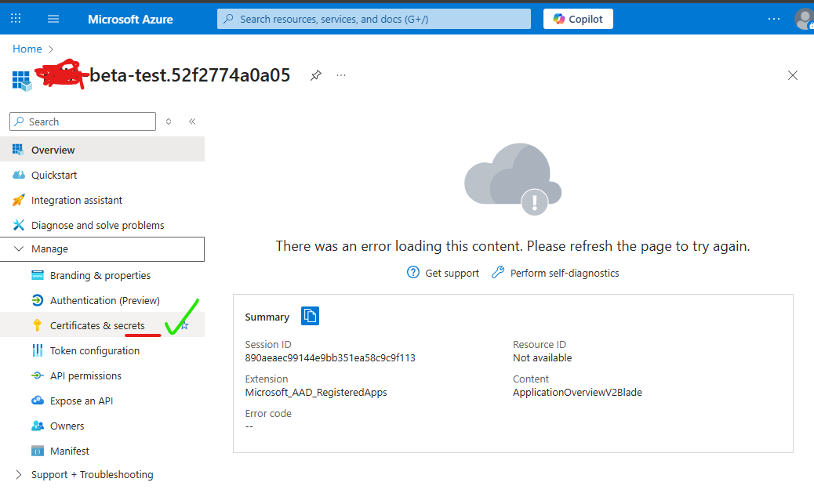The height and width of the screenshot is (504, 814).
Task: Go to Home breadcrumb
Action: coord(27,49)
